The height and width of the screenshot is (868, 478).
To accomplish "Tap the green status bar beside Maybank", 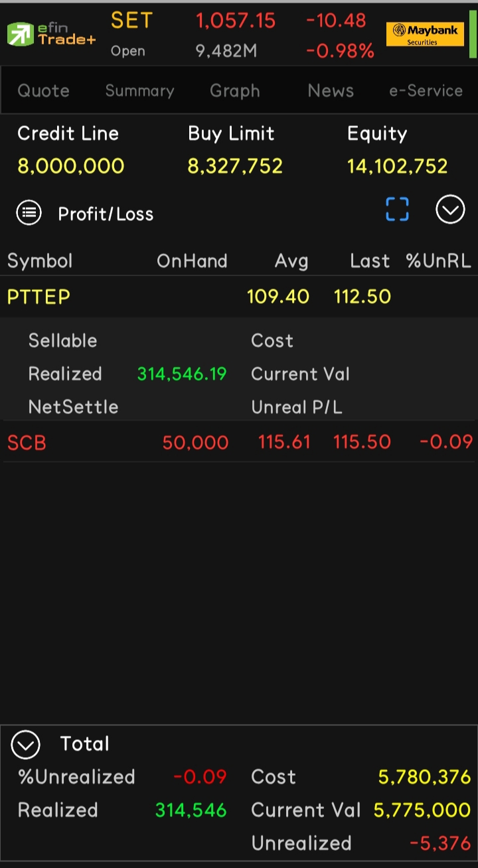I will [473, 34].
